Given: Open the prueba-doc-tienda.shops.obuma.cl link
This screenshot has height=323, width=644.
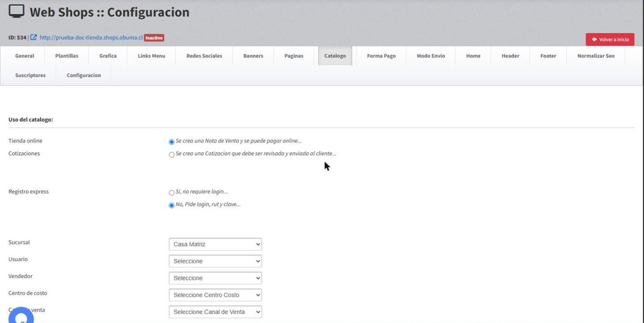Looking at the screenshot, I should (x=91, y=38).
